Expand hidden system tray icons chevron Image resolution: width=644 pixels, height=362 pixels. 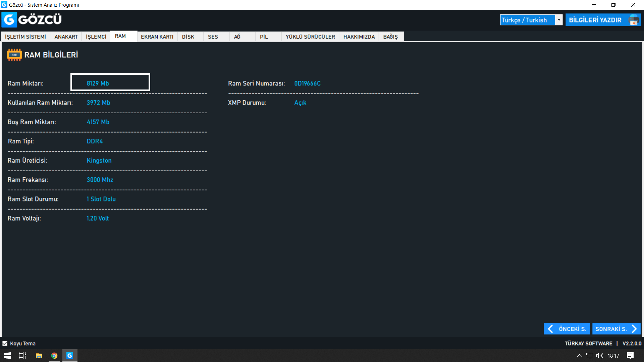tap(579, 356)
